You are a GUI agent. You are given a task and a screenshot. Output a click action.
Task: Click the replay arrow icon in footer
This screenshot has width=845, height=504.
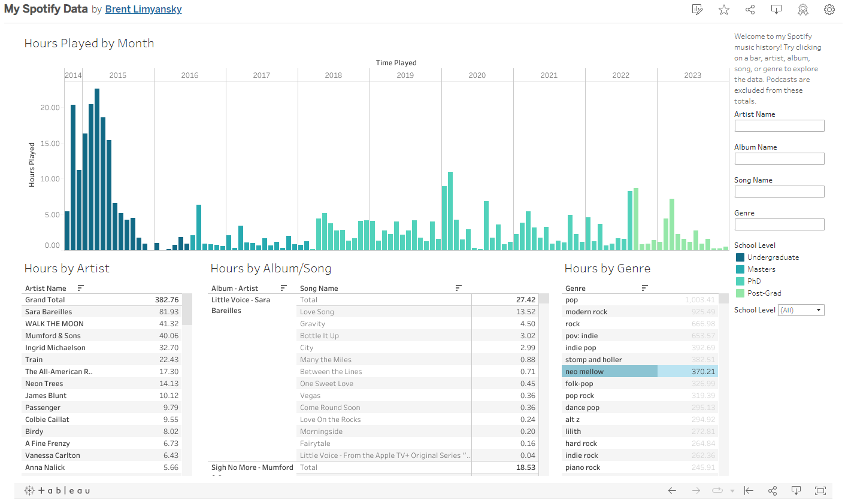[x=717, y=491]
